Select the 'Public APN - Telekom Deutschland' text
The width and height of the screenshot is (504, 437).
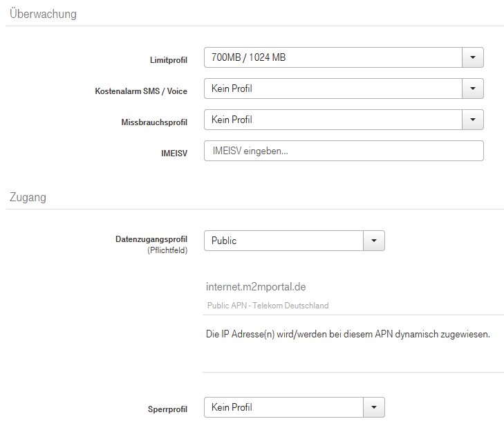coord(268,306)
